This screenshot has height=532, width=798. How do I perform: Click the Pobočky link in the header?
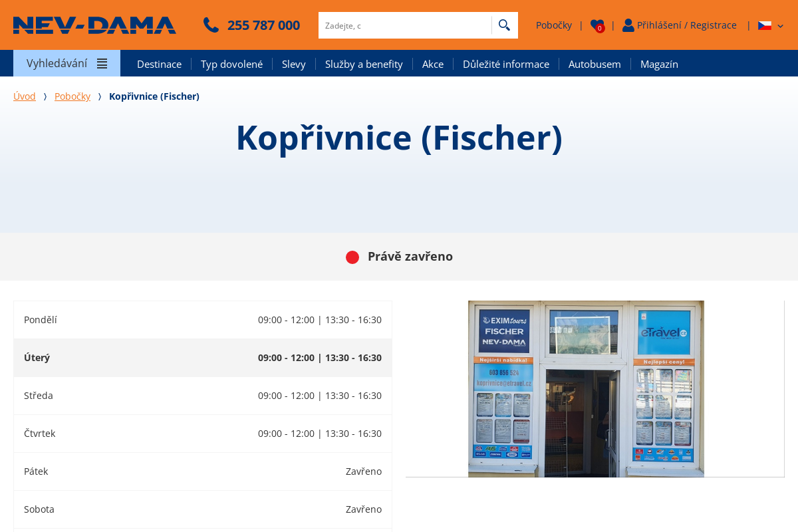pyautogui.click(x=553, y=25)
